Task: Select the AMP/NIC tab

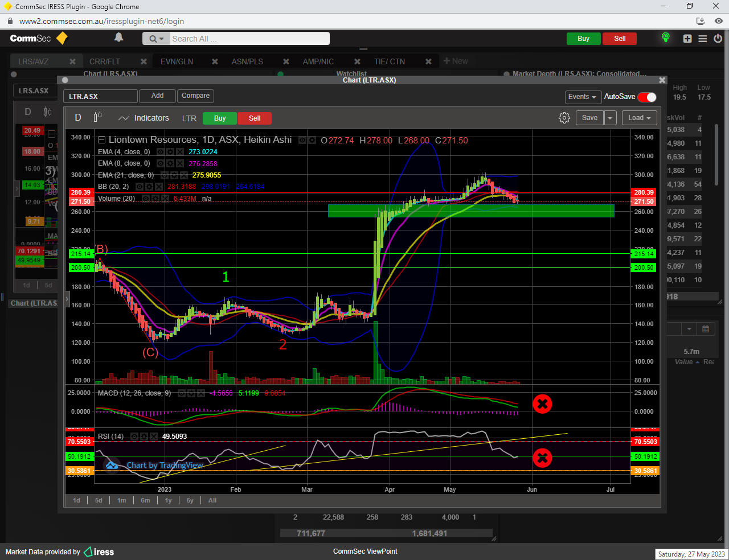Action: pyautogui.click(x=318, y=61)
